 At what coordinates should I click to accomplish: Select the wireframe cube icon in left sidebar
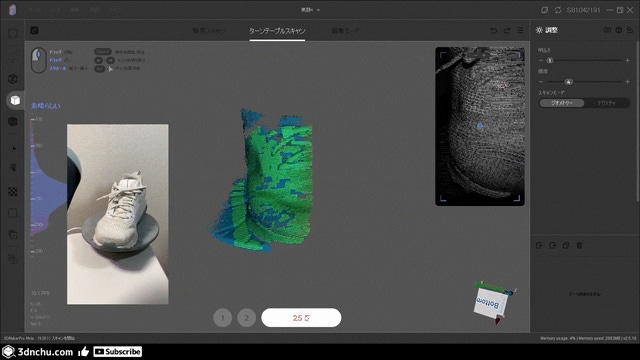point(13,79)
